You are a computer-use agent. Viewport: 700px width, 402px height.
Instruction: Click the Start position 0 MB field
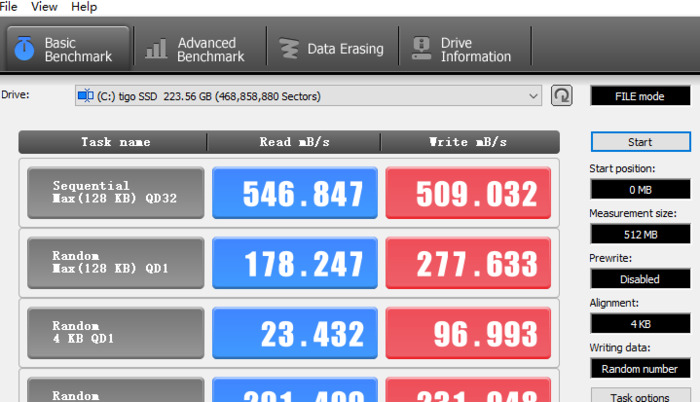point(639,189)
